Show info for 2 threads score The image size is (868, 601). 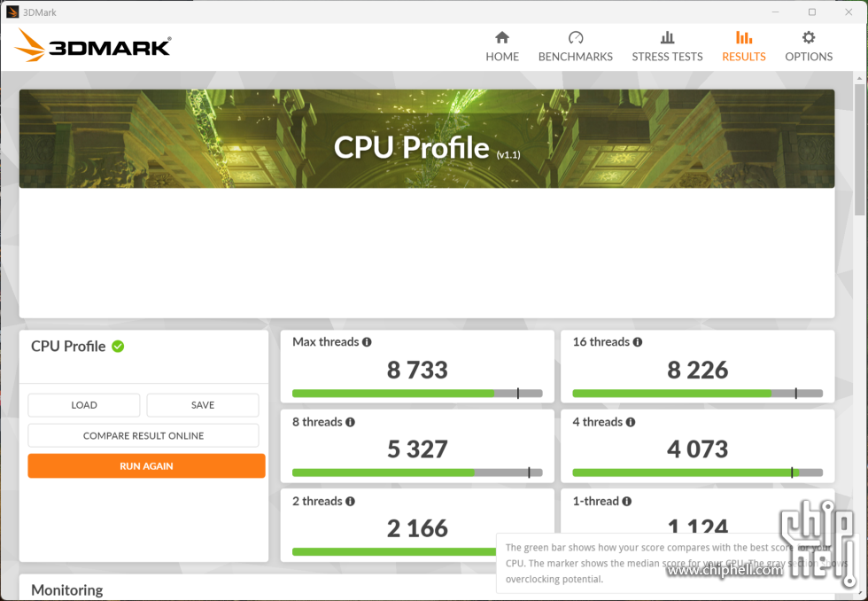tap(351, 502)
